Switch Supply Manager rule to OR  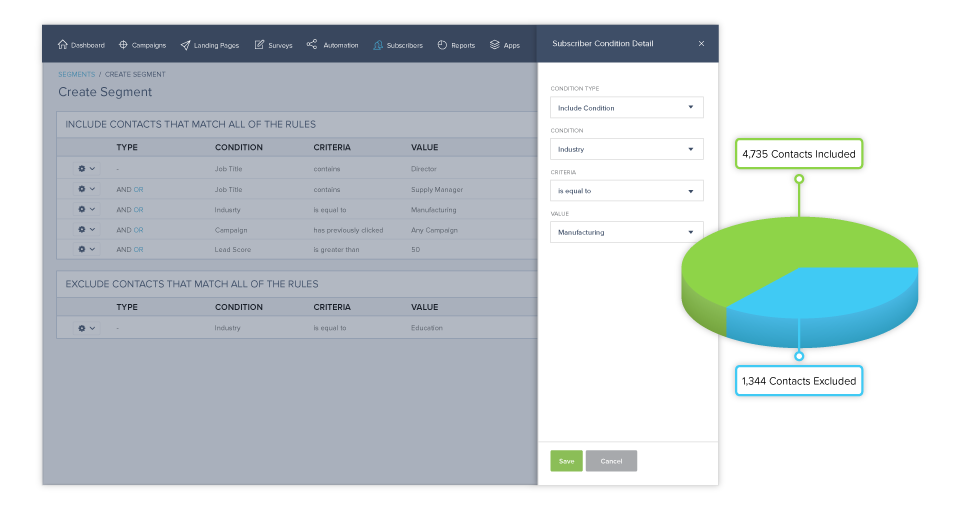pos(139,189)
